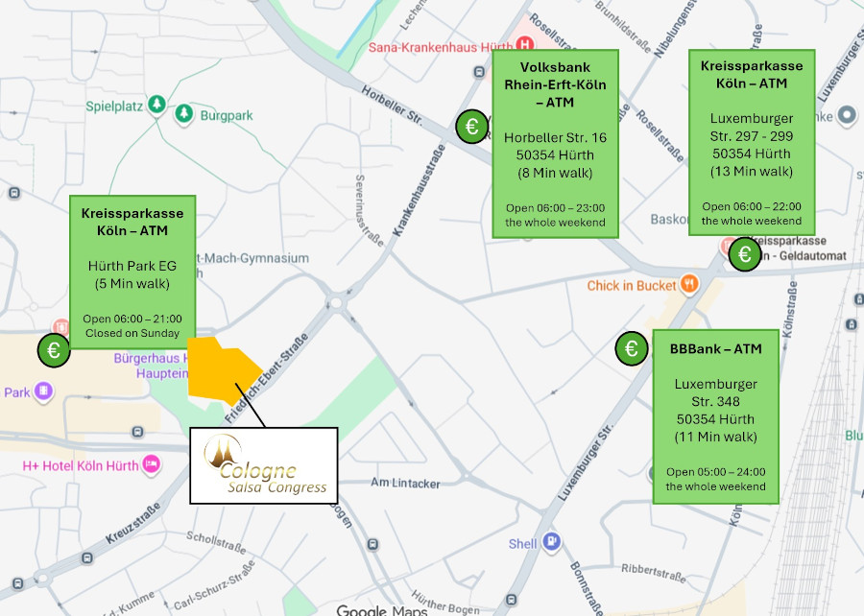
Task: Select the (5 Min walk) text
Action: point(132,283)
